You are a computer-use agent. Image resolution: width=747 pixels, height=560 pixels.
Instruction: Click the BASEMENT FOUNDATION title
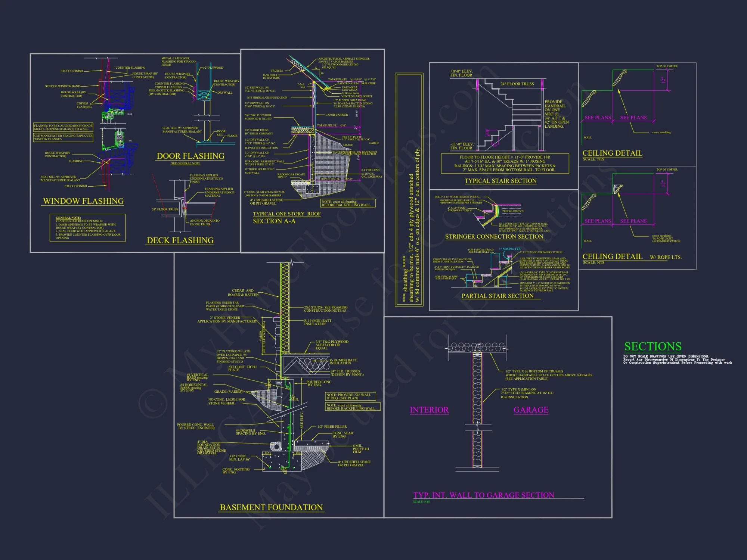271,507
